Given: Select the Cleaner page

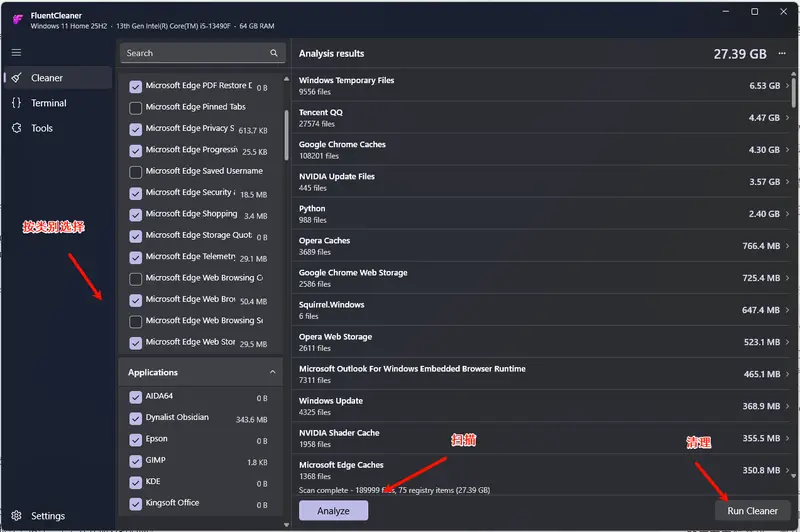Looking at the screenshot, I should click(58, 78).
